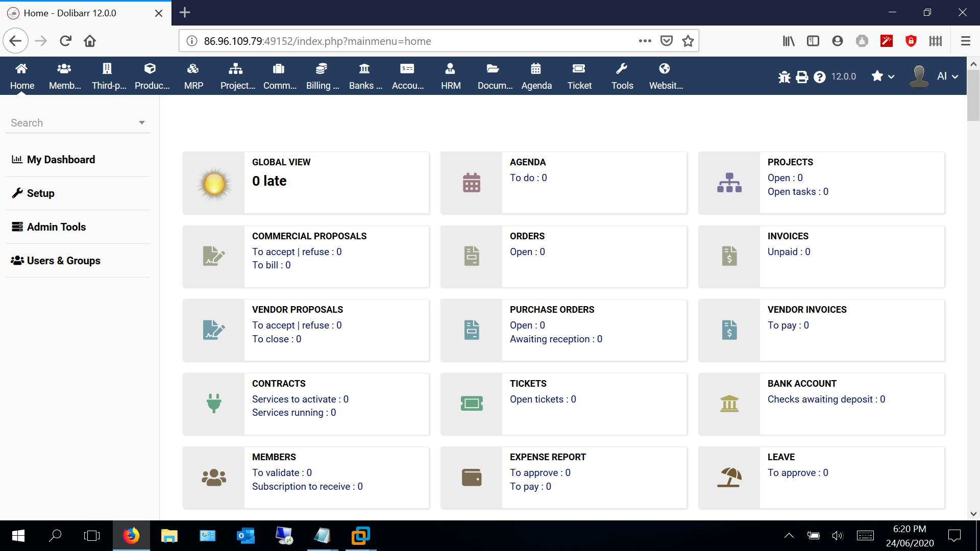Open Setup in the left menu

pyautogui.click(x=40, y=193)
